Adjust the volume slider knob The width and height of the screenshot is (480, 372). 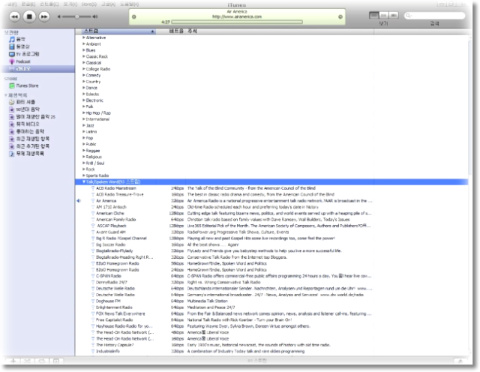77,16
